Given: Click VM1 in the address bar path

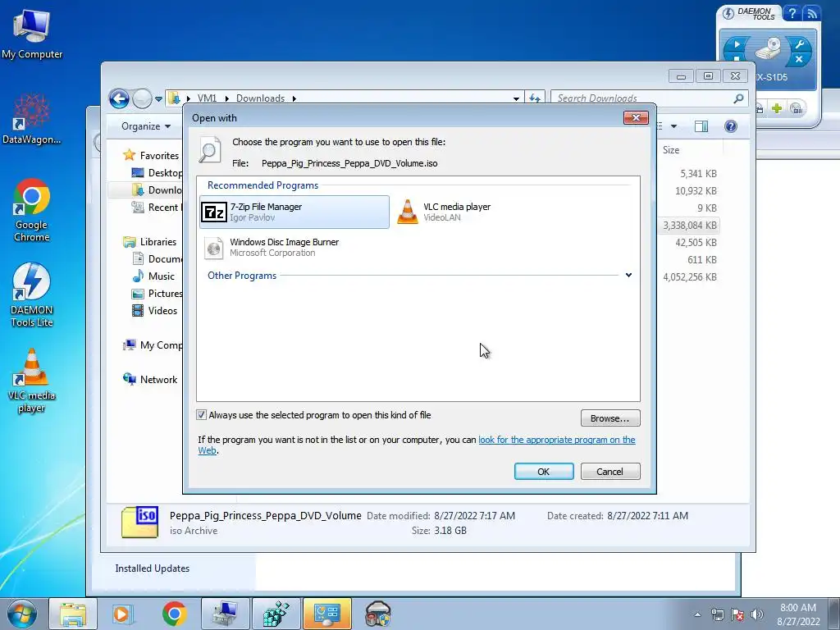Looking at the screenshot, I should click(x=208, y=98).
